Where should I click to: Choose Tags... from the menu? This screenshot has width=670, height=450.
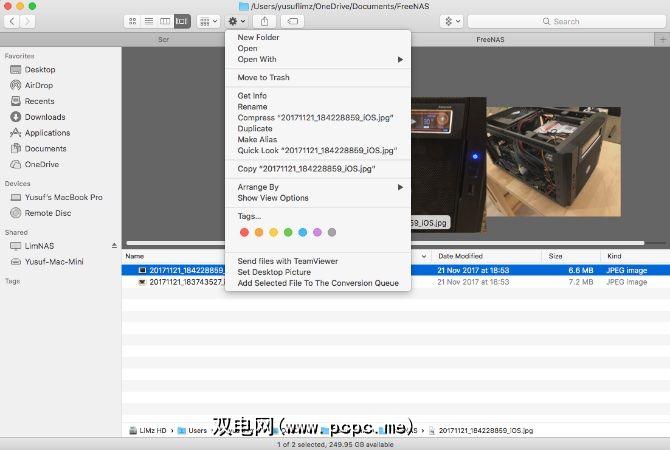pyautogui.click(x=318, y=216)
